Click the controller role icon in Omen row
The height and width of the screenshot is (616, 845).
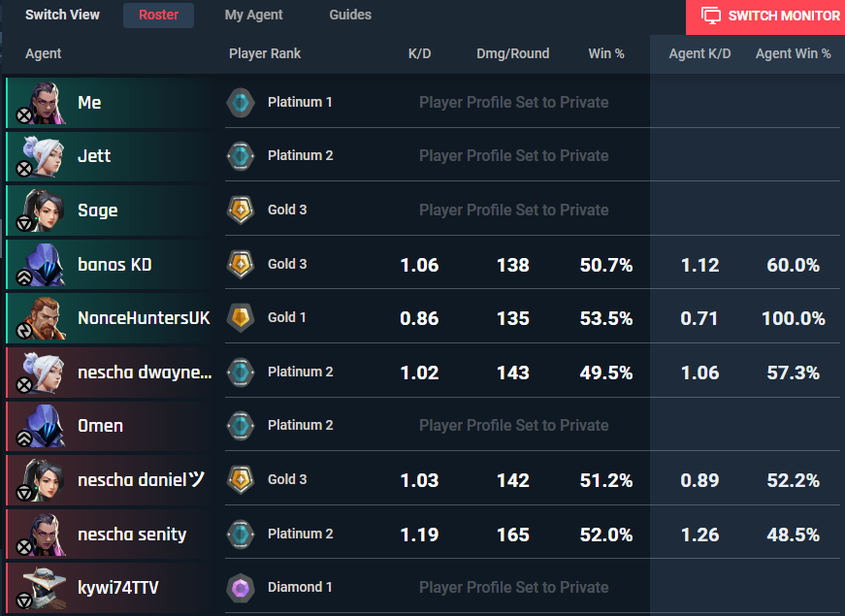pyautogui.click(x=24, y=438)
